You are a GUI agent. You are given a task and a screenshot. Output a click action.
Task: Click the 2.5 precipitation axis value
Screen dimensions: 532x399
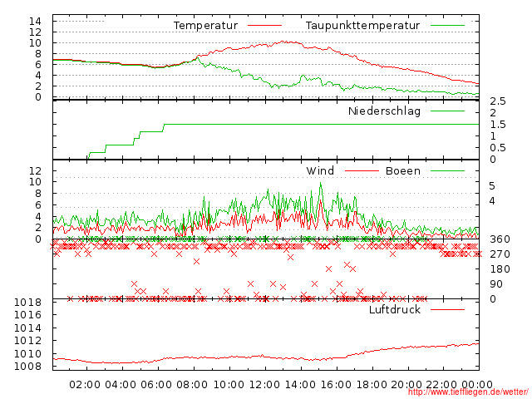(x=498, y=101)
